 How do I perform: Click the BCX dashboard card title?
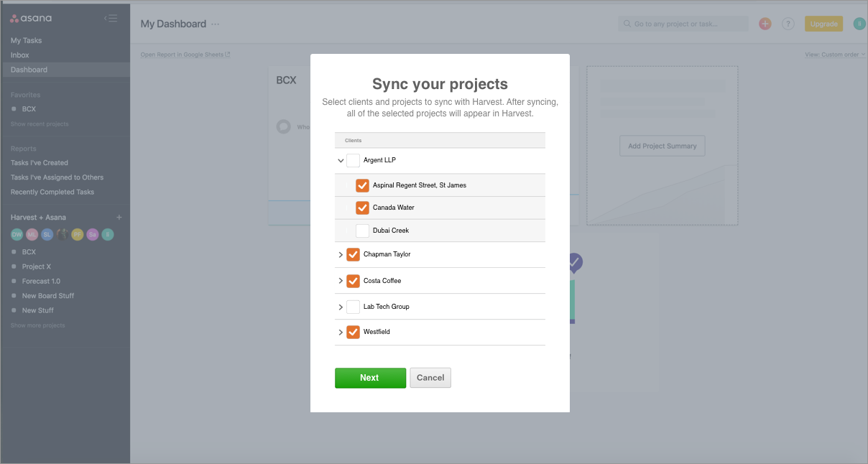(286, 80)
